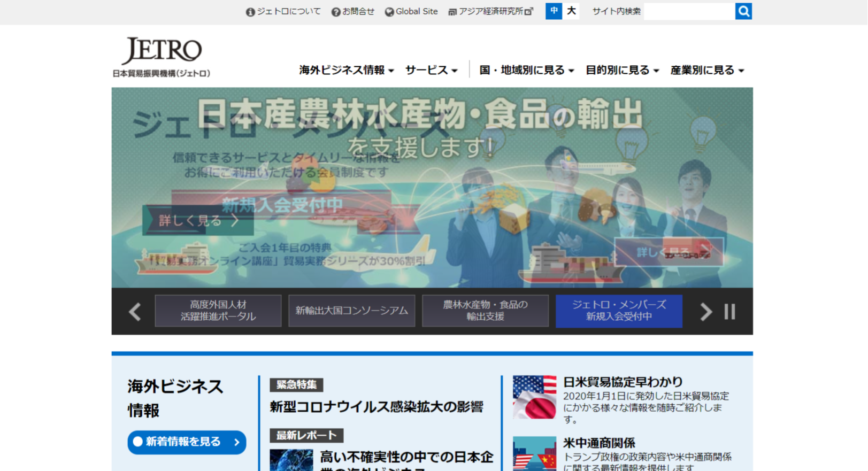Viewport: 868px width, 471px height.
Task: Click the JETRO logo
Action: click(162, 57)
